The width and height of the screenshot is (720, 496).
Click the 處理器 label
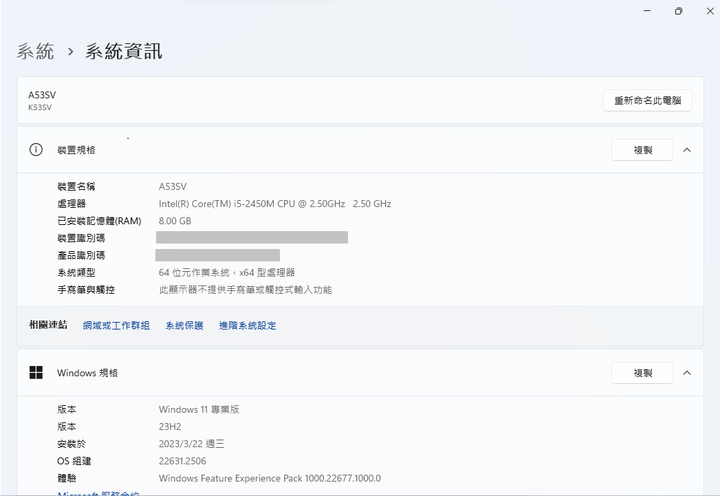[72, 204]
